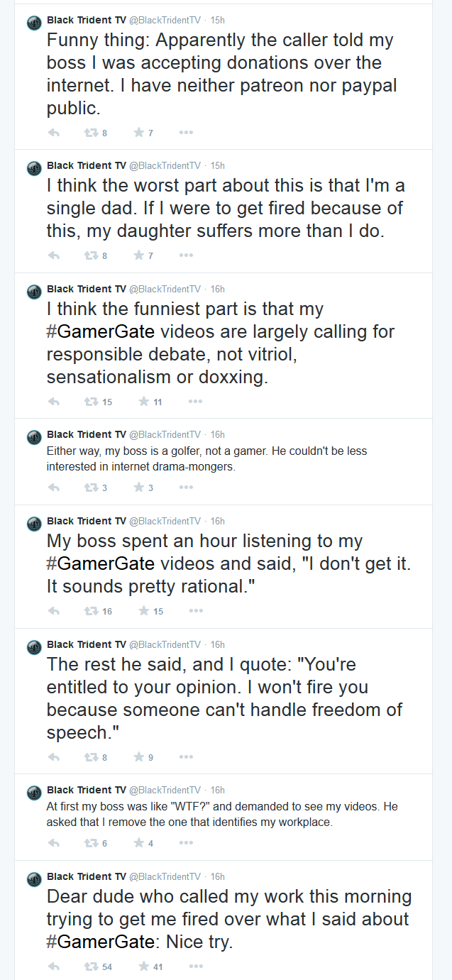Favorite the 'Nice try' tweet with 41 stars
The width and height of the screenshot is (452, 980).
pyautogui.click(x=144, y=967)
